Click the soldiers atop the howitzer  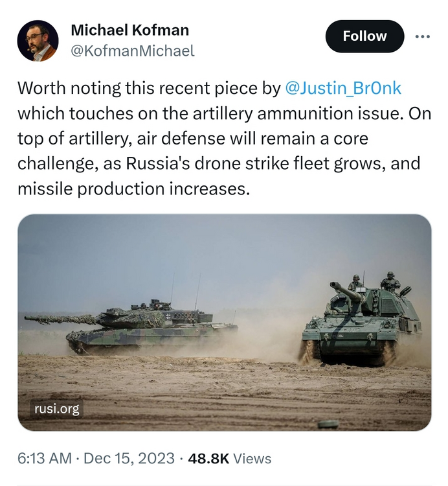[374, 283]
